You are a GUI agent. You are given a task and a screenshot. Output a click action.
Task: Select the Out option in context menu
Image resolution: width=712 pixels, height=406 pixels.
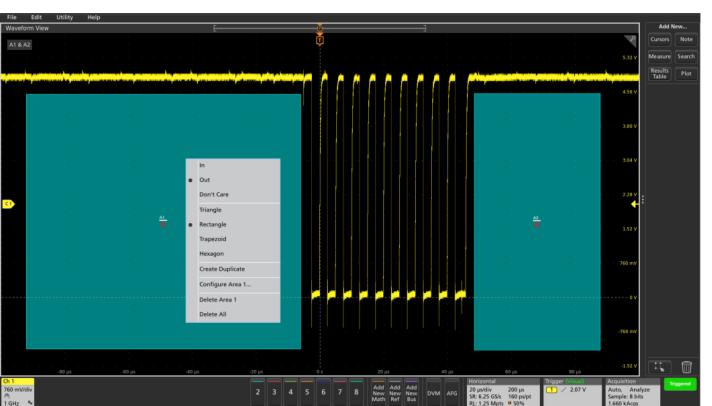point(233,180)
